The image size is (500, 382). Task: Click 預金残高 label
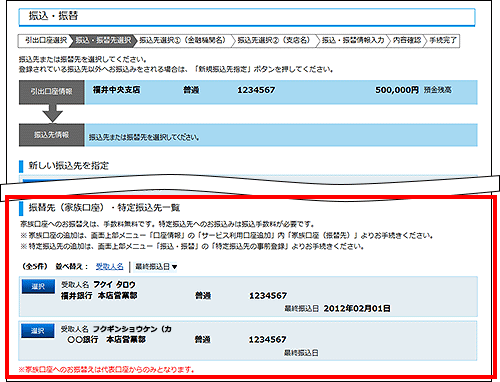coord(438,90)
